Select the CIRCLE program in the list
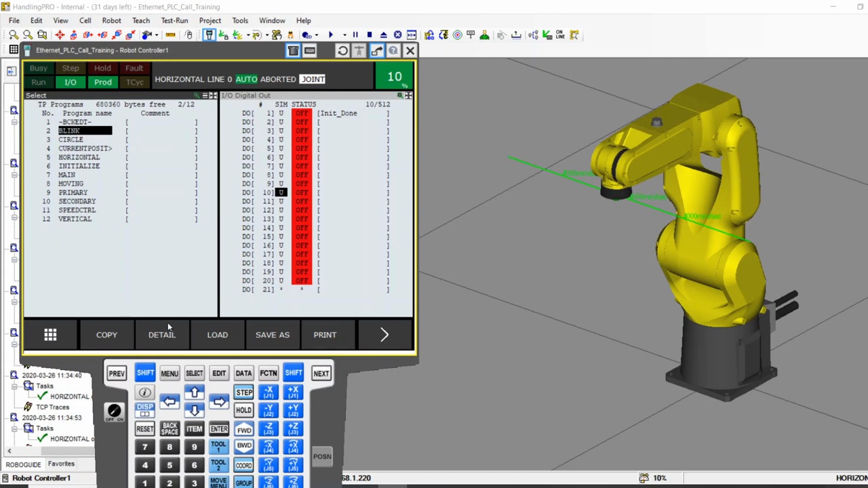The image size is (868, 488). coord(71,139)
